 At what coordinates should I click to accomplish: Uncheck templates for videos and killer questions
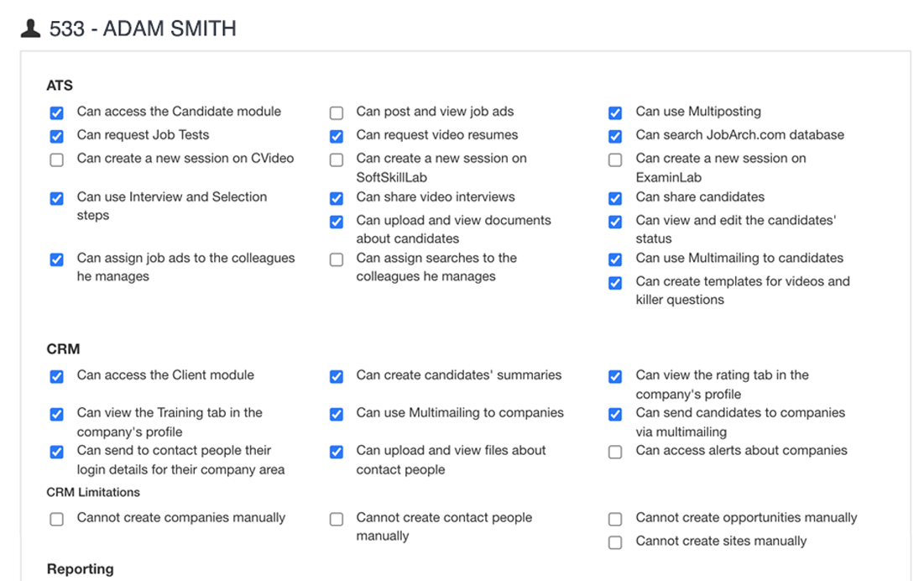[615, 283]
